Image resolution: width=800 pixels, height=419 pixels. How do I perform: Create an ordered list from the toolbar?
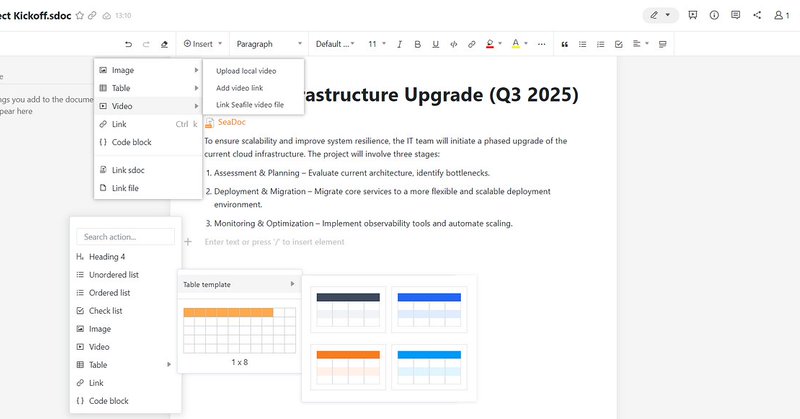click(601, 44)
